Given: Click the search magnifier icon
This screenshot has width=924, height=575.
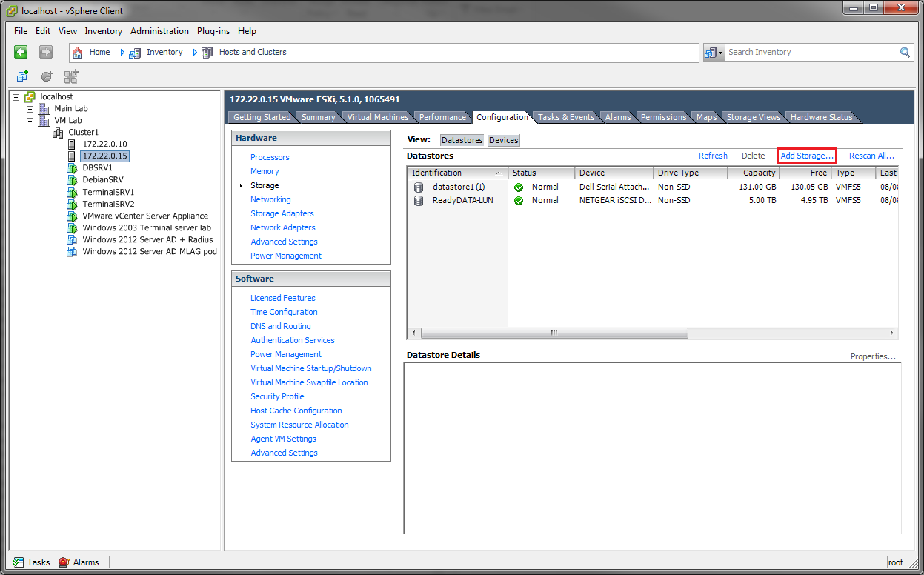Looking at the screenshot, I should pos(905,52).
